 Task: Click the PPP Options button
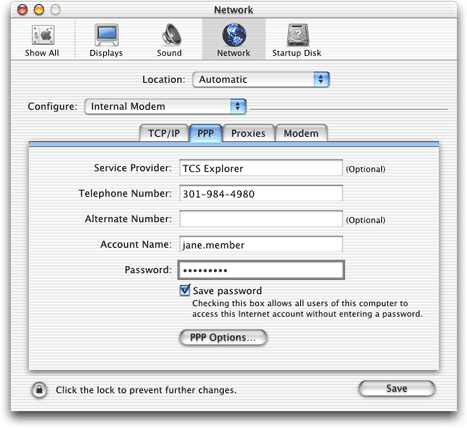(x=223, y=338)
